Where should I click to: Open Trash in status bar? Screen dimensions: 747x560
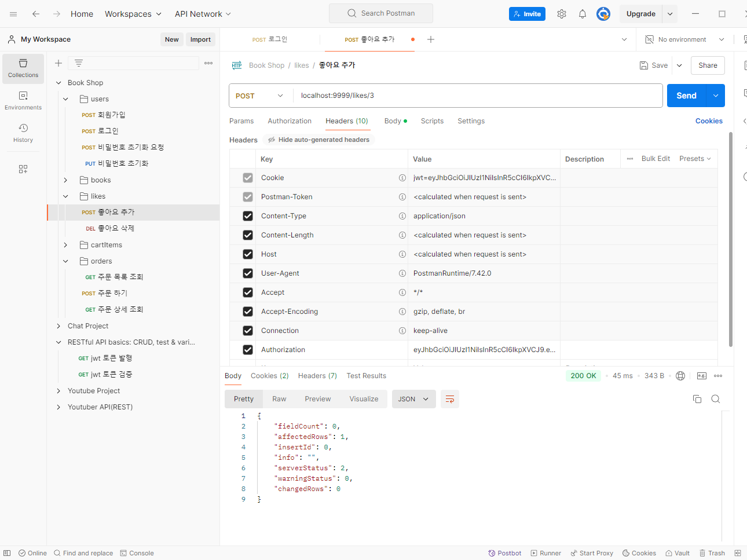point(712,553)
